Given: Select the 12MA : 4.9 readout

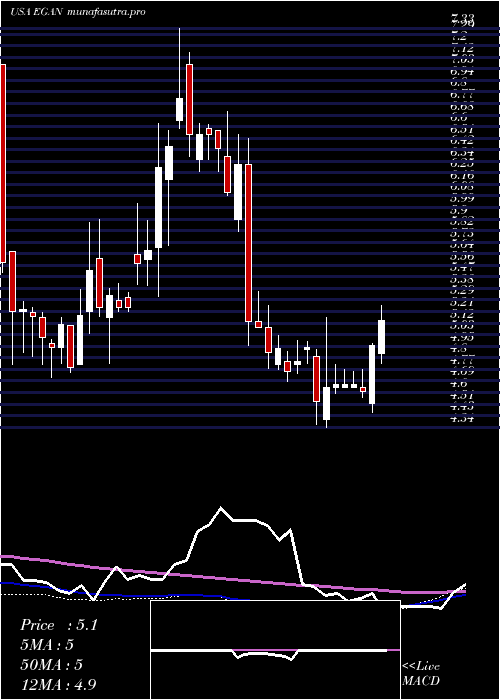Looking at the screenshot, I should coord(59,684).
